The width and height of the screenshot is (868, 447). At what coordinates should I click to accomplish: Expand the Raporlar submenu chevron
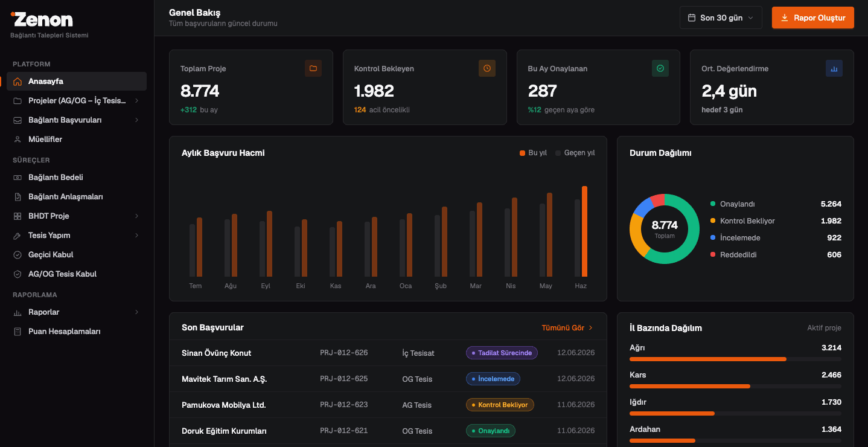click(137, 312)
